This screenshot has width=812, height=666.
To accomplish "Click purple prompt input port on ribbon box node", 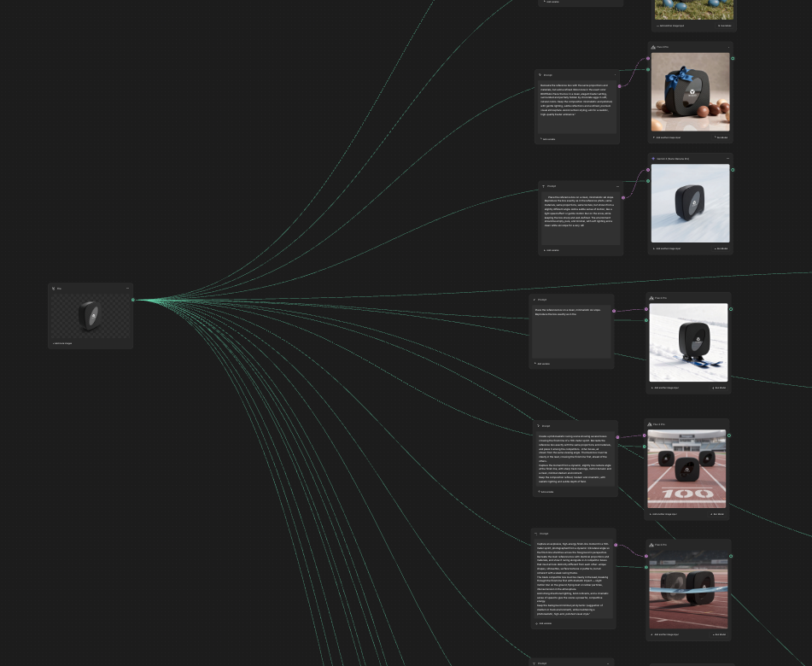I will click(x=648, y=59).
